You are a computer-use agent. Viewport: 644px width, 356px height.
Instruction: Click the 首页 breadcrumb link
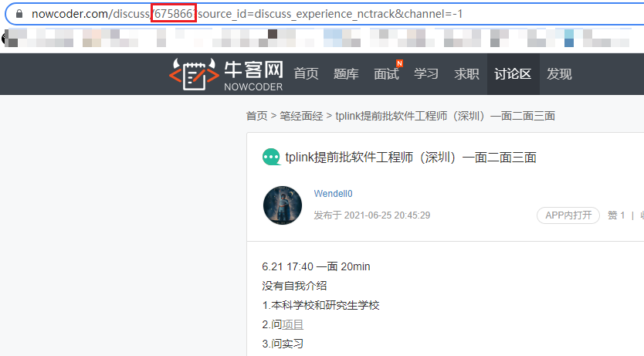[256, 116]
